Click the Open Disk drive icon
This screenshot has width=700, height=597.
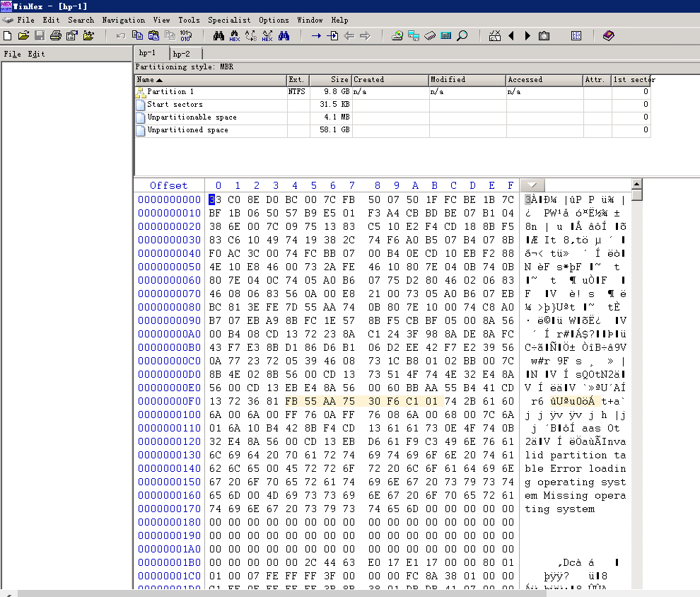tap(397, 36)
